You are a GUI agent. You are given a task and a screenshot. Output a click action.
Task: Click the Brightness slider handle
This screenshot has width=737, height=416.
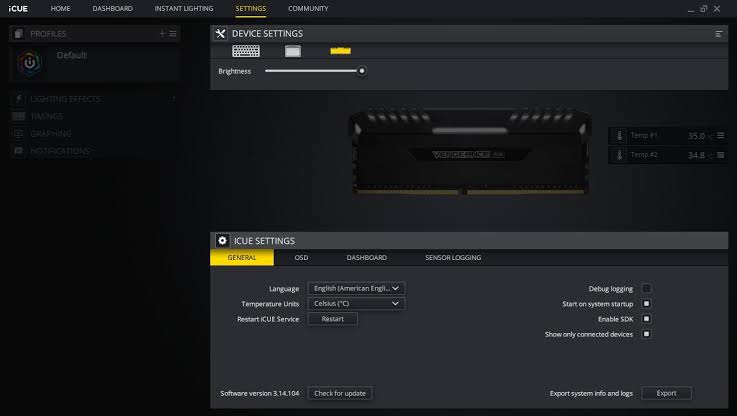click(x=361, y=71)
